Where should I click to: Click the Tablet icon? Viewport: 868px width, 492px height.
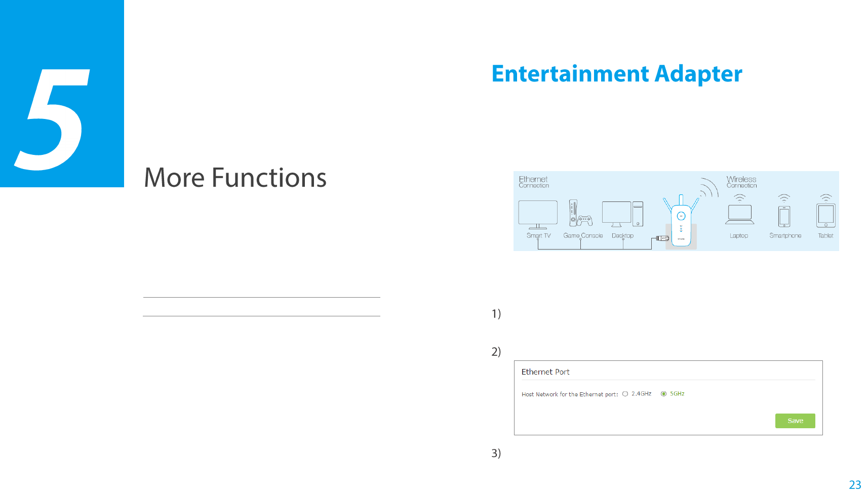(826, 216)
